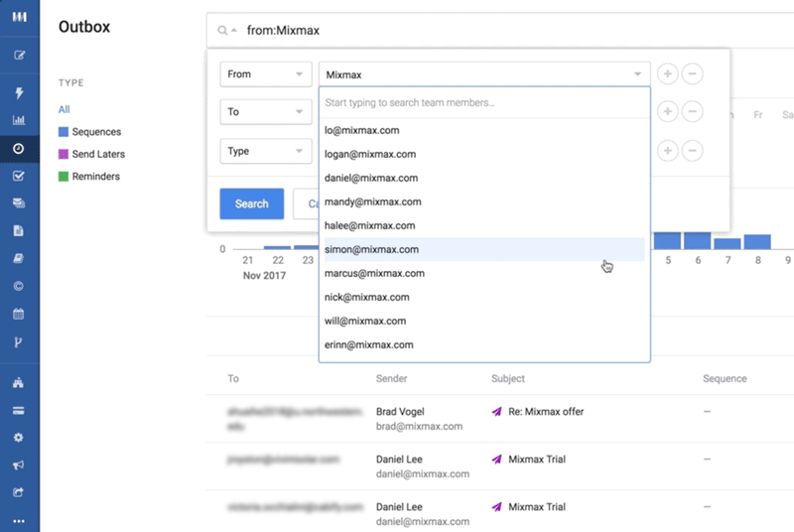794x532 pixels.
Task: Open the copyright symbol sidebar icon
Action: (19, 286)
